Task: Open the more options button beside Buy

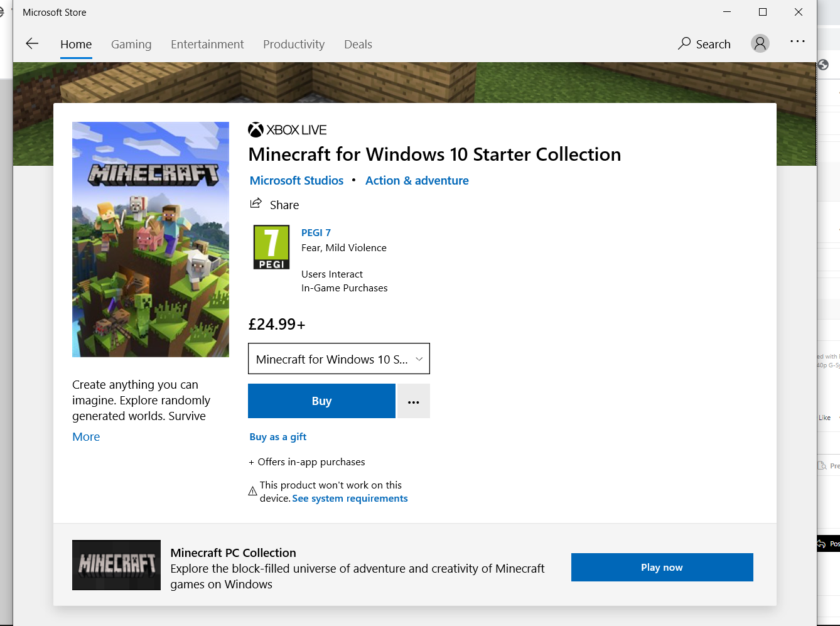Action: pyautogui.click(x=414, y=401)
